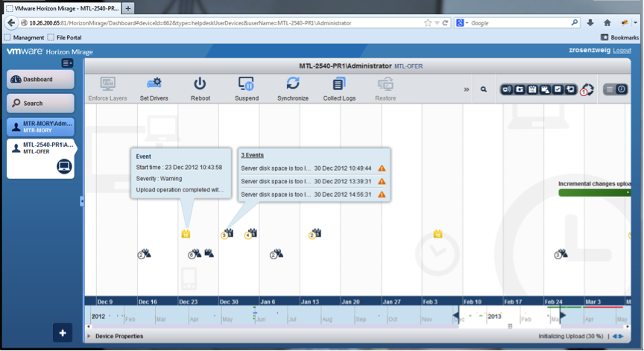Click the Restore toolbar icon

385,84
